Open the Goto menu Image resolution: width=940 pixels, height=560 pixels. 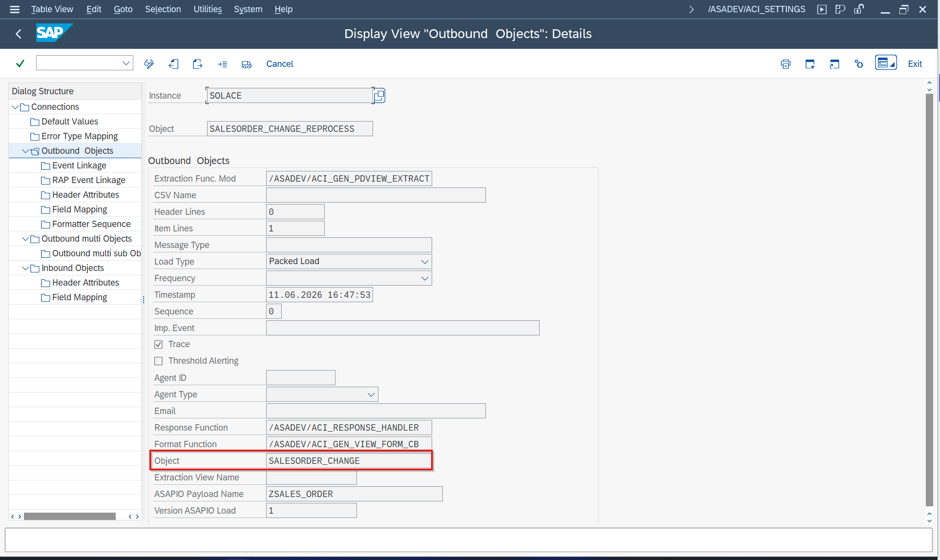[x=123, y=9]
